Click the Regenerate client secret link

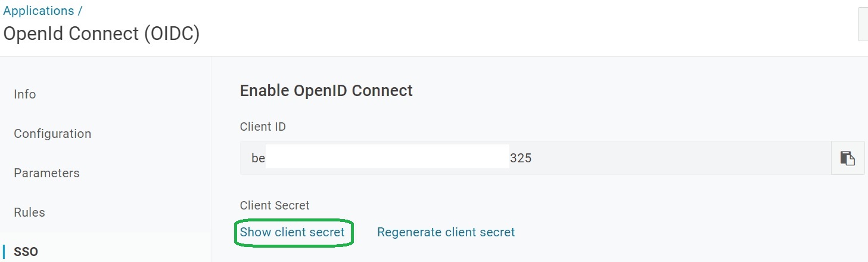click(x=446, y=232)
